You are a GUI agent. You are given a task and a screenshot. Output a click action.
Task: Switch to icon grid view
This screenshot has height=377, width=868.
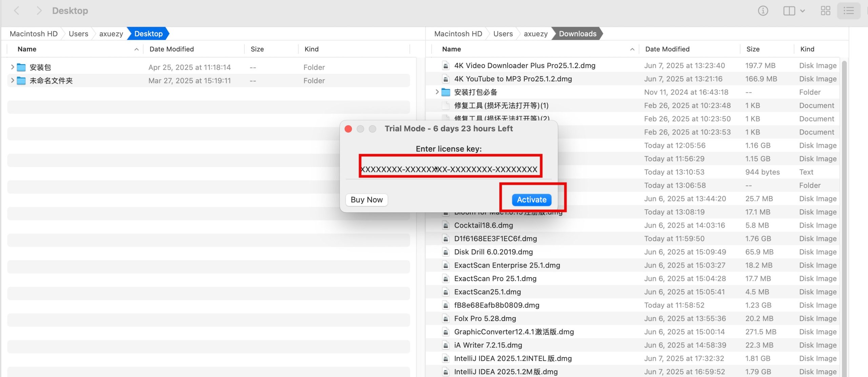click(825, 11)
